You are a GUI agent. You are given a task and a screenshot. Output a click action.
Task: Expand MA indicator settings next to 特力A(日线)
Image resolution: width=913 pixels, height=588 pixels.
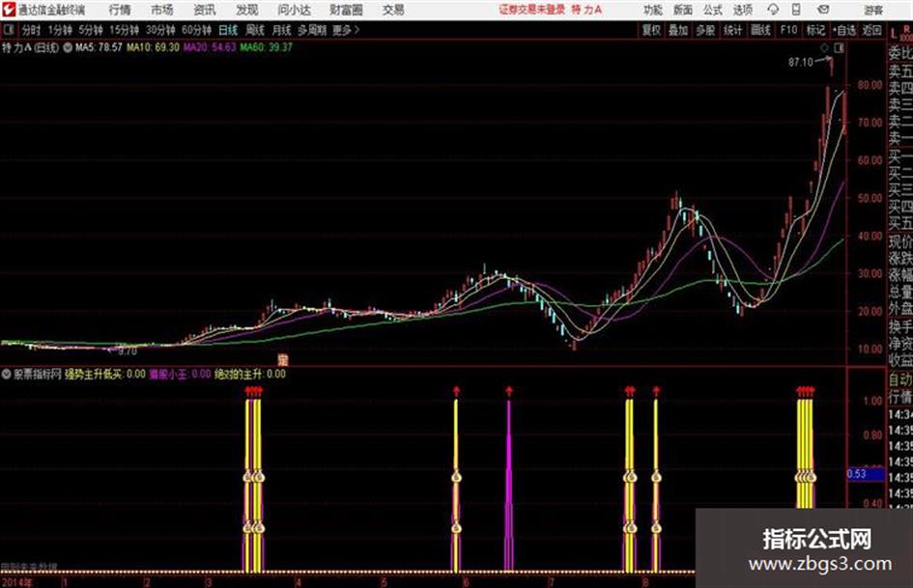pos(68,47)
